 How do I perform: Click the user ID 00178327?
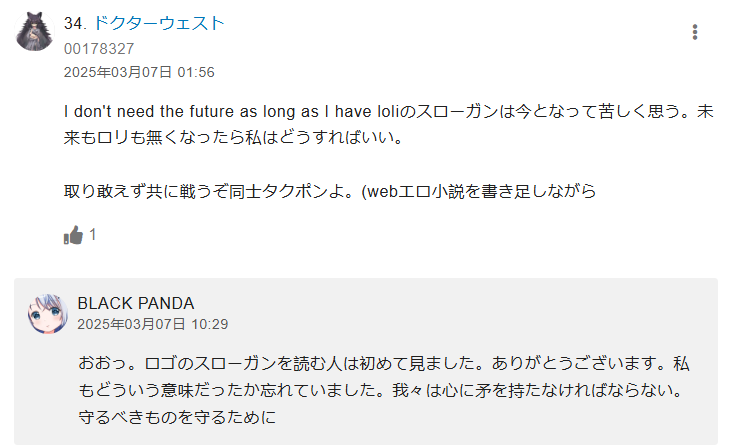(98, 48)
